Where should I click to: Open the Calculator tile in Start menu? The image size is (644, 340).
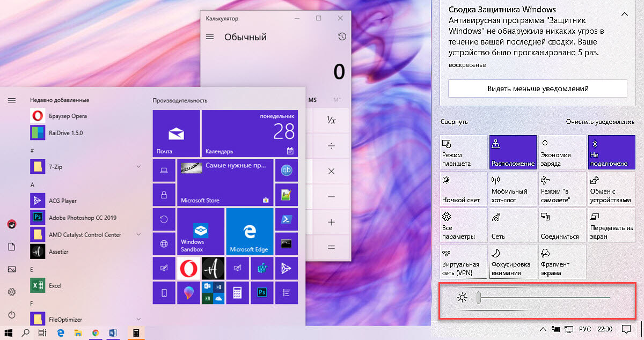coord(237,293)
